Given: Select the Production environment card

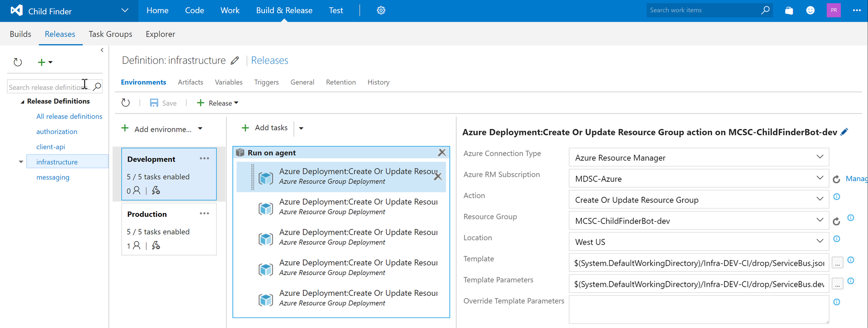Looking at the screenshot, I should [169, 229].
